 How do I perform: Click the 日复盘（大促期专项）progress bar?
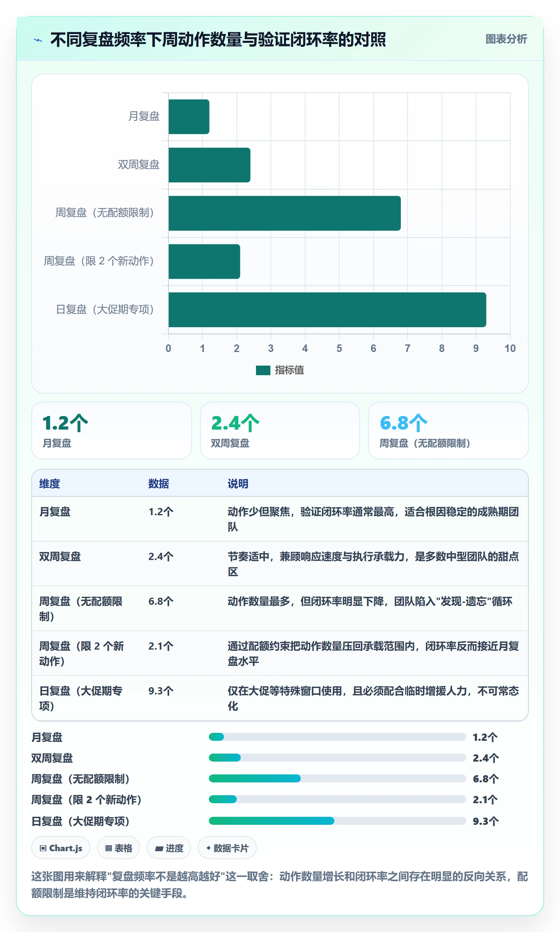pyautogui.click(x=337, y=821)
